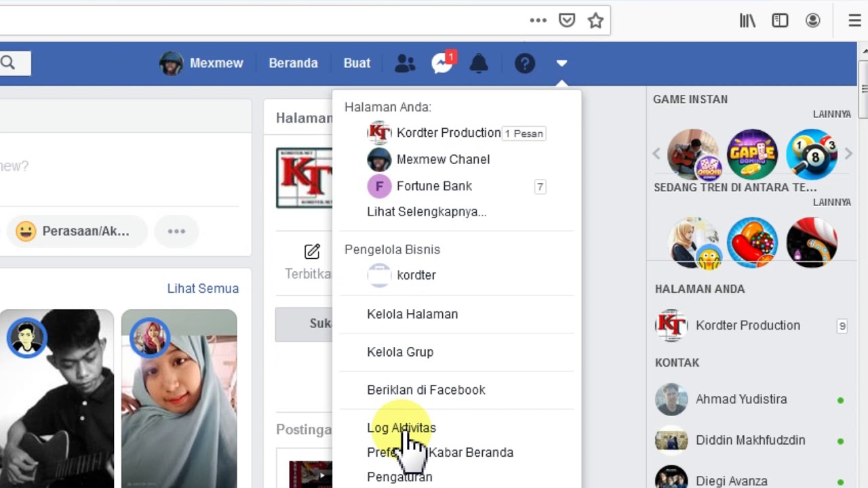Click the post video thumbnail under Postingan
The height and width of the screenshot is (488, 868).
coord(311,474)
